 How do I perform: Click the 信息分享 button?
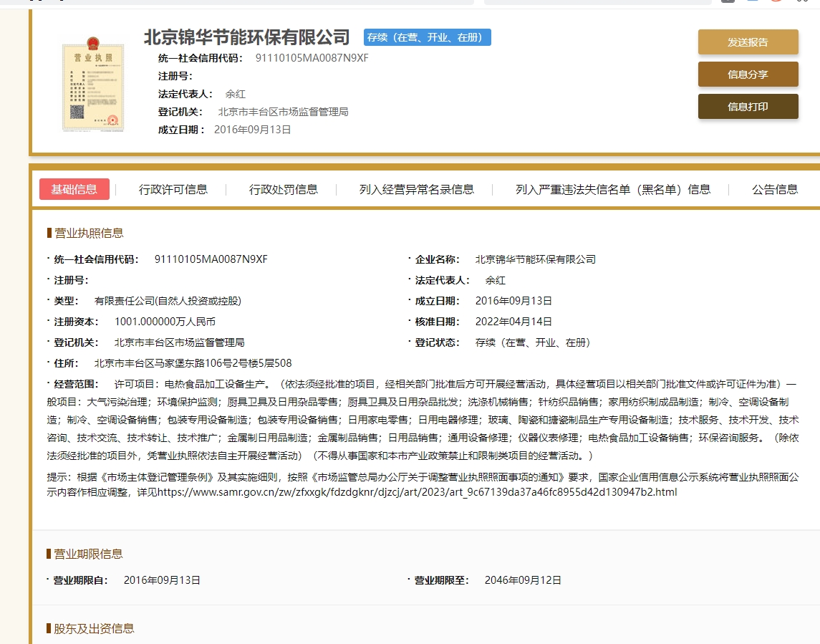click(748, 75)
